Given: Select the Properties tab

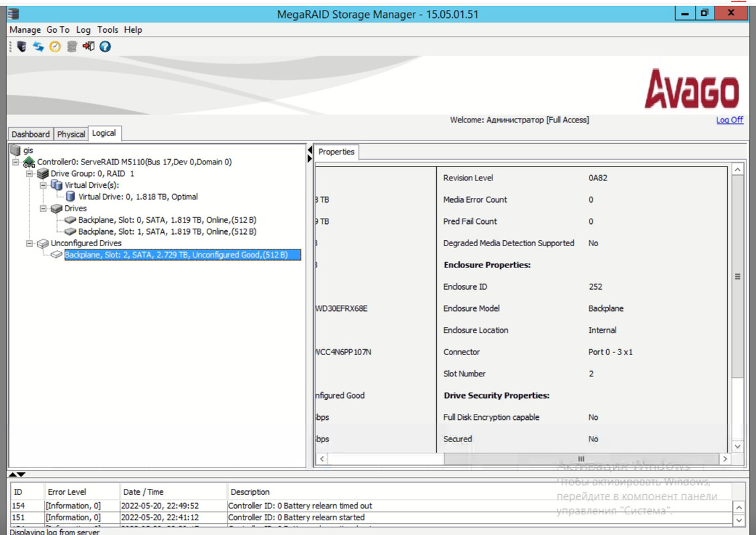Looking at the screenshot, I should 337,152.
